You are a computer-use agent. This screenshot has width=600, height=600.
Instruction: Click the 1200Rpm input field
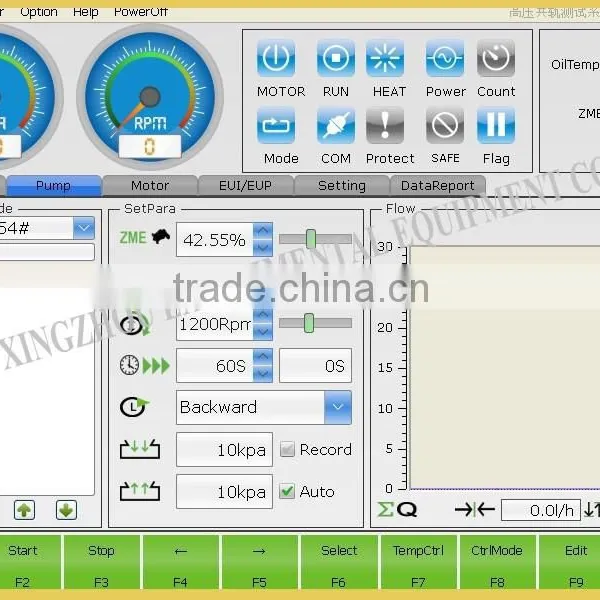pyautogui.click(x=215, y=324)
